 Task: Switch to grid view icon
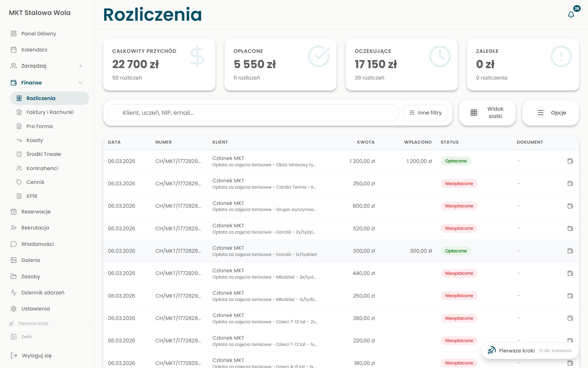[474, 113]
